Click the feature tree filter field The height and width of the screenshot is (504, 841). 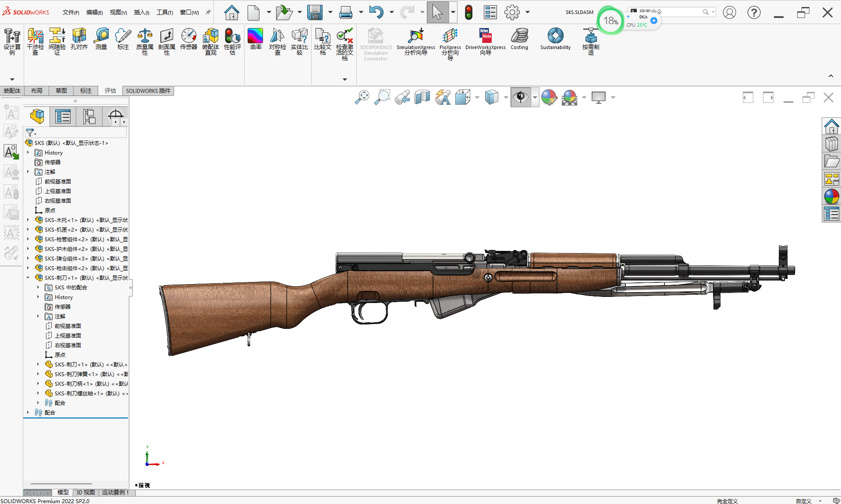[76, 133]
